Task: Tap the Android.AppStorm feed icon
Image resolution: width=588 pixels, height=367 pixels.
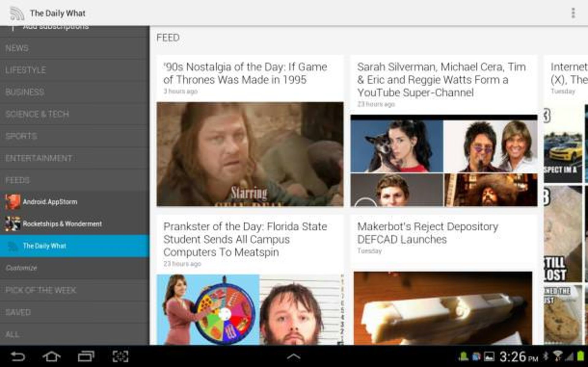Action: (x=13, y=202)
